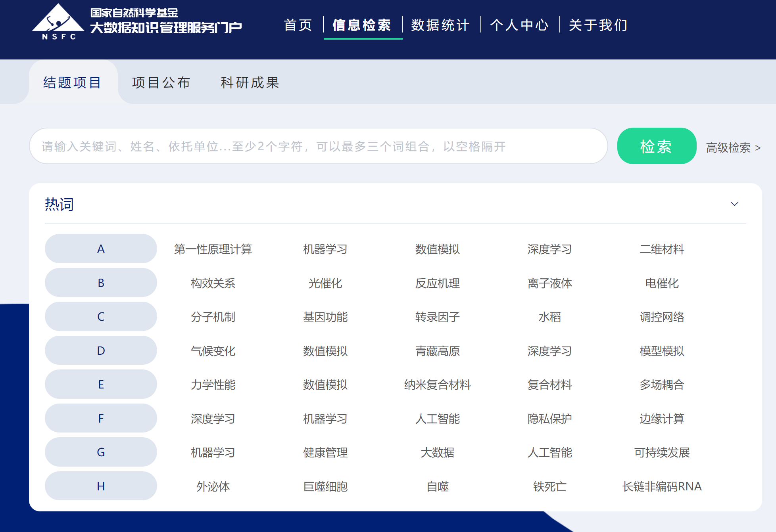776x532 pixels.
Task: Click hot word 长链非编码RNA
Action: [662, 486]
